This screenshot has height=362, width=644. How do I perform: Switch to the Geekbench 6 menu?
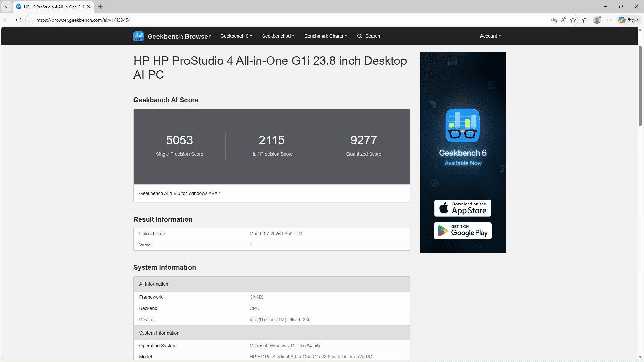coord(236,36)
